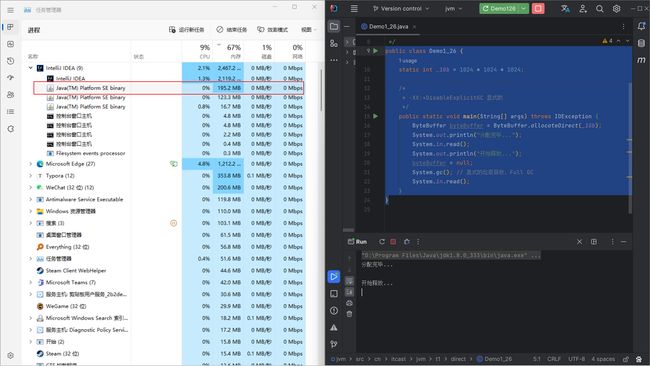650x366 pixels.
Task: Open Task Manager hamburger navigation menu
Action: coord(10,10)
